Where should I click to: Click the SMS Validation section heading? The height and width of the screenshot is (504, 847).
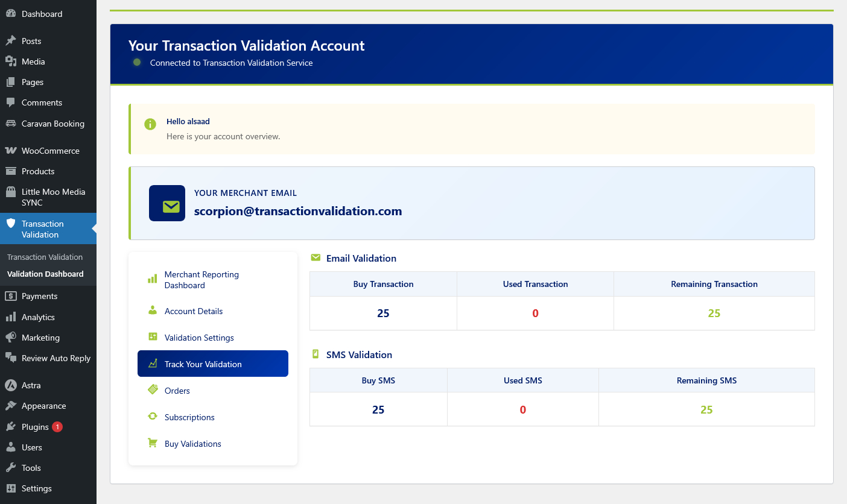[x=360, y=354]
